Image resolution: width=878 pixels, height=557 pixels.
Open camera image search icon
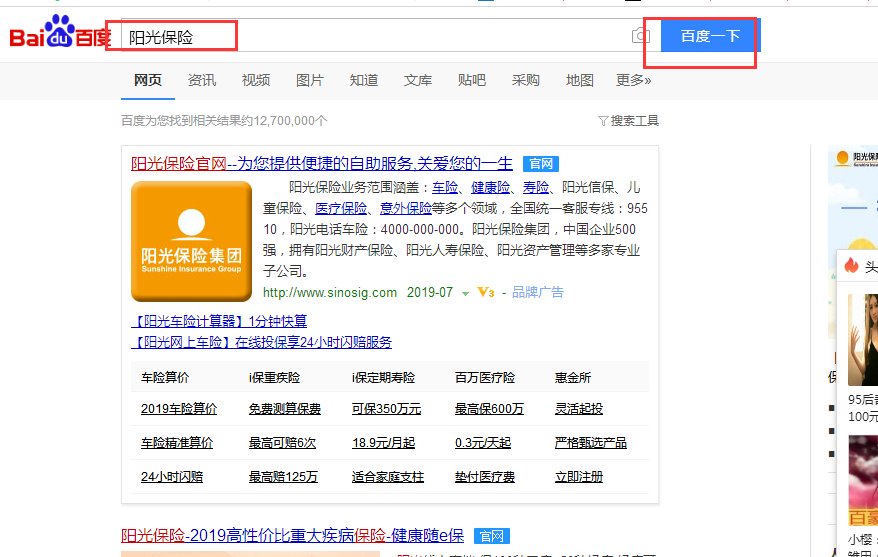[x=641, y=36]
